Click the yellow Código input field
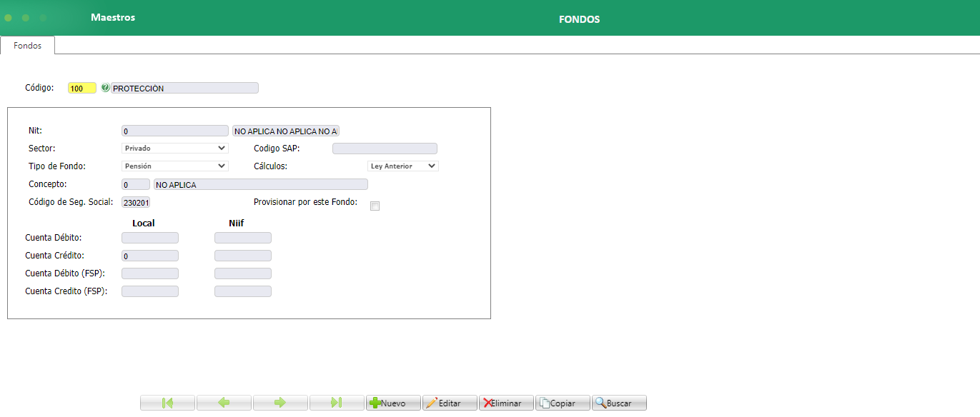Viewport: 980px width, 417px height. click(x=81, y=87)
